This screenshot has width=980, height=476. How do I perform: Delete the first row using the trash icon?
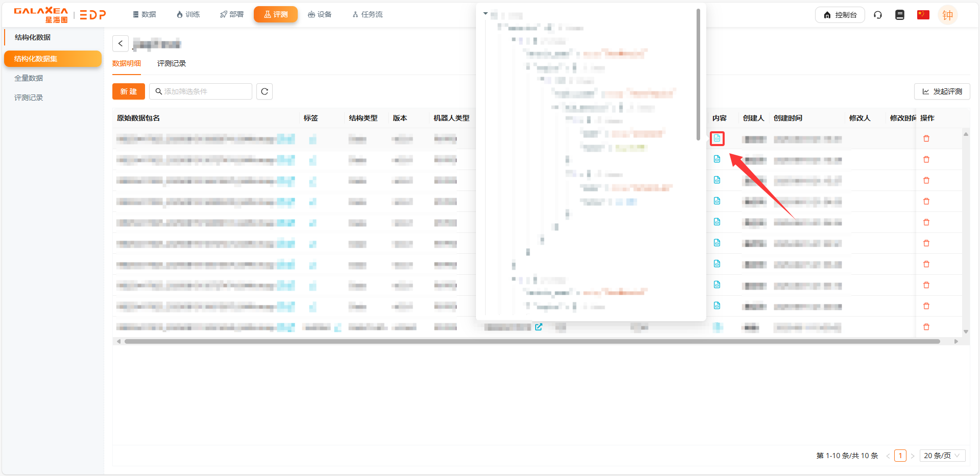pyautogui.click(x=926, y=139)
